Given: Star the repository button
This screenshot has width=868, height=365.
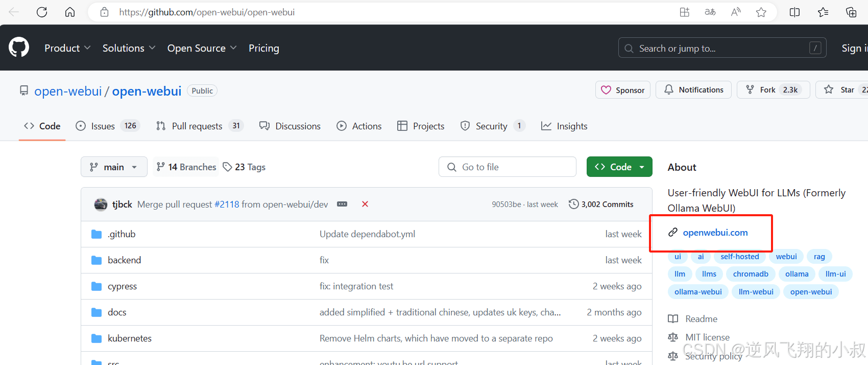Looking at the screenshot, I should point(842,90).
